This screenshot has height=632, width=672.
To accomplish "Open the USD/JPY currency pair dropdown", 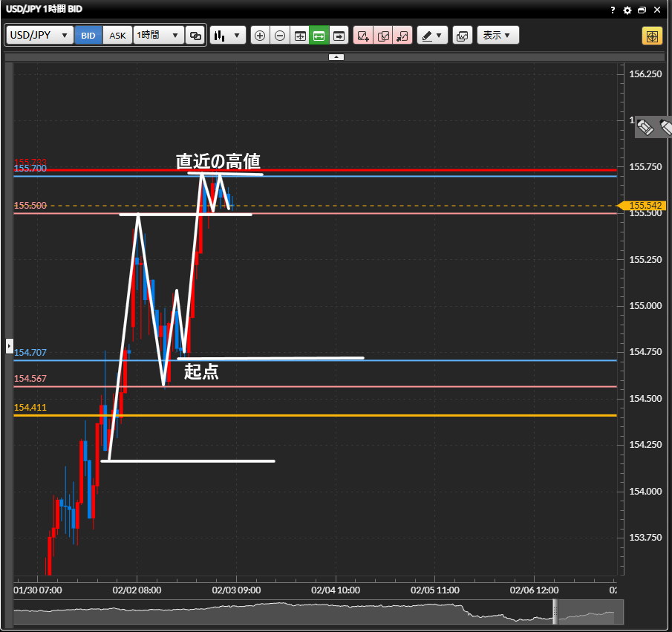I will coord(40,36).
